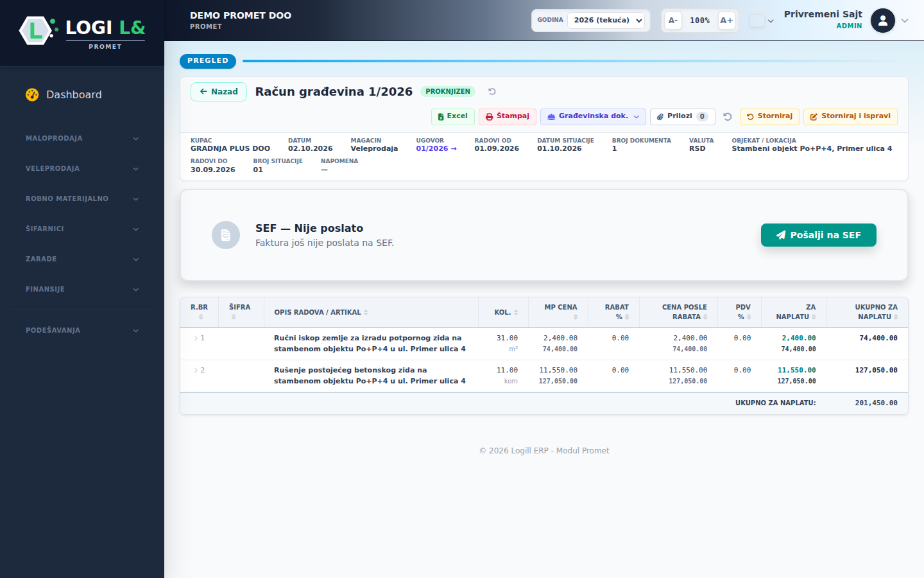Screen dimensions: 924x578
Task: Expand the VELEPRODAJA sidebar section
Action: pos(82,169)
